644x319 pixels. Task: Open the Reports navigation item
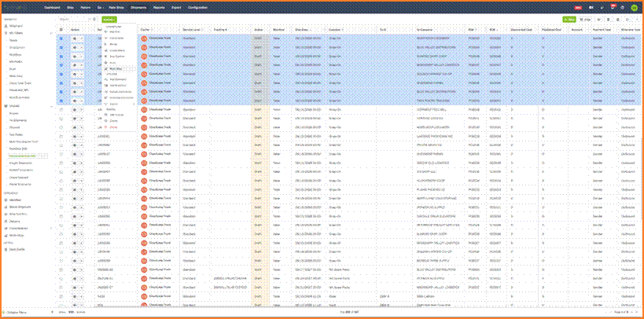(x=160, y=7)
